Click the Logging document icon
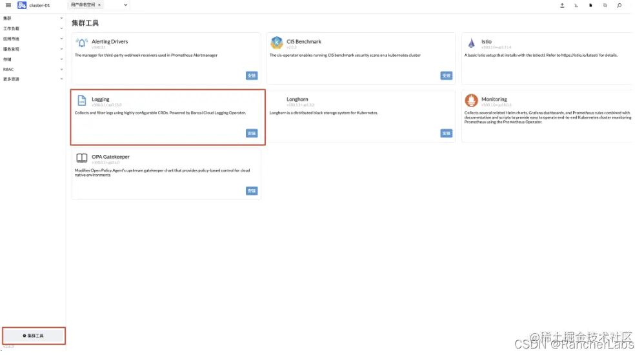The image size is (644, 355). coord(82,100)
